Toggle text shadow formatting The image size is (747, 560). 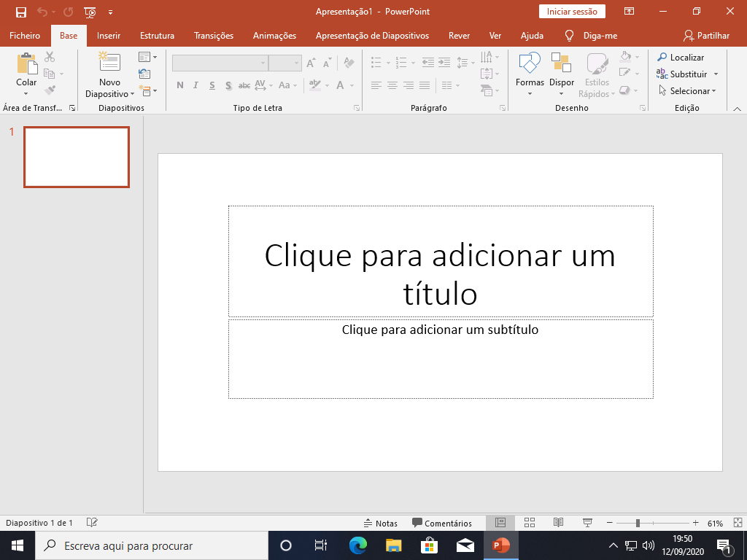228,85
